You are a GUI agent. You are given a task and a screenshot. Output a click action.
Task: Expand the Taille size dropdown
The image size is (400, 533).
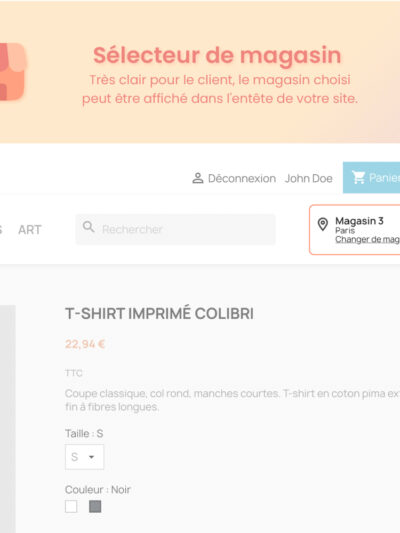click(84, 457)
